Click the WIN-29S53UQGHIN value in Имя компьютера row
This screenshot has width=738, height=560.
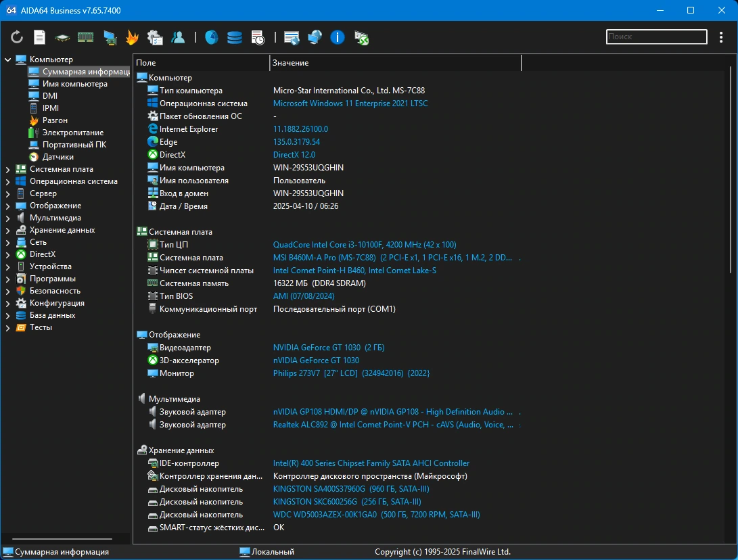click(x=308, y=168)
